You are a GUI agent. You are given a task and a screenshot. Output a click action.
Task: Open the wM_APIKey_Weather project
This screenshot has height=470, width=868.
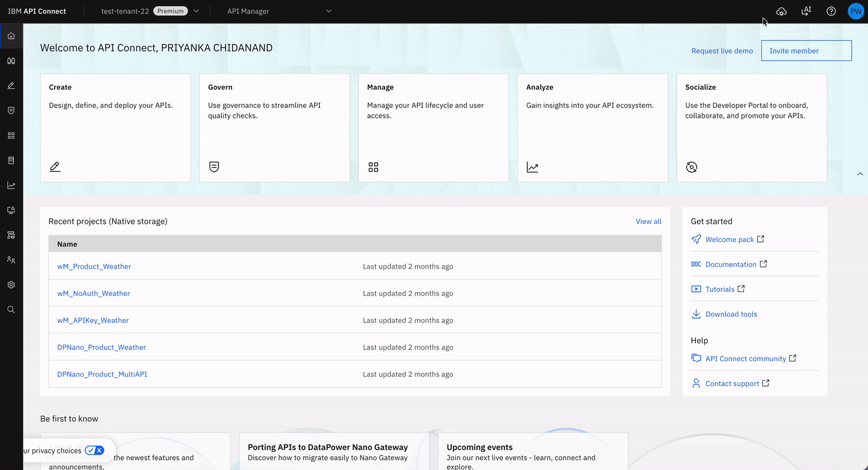(93, 321)
